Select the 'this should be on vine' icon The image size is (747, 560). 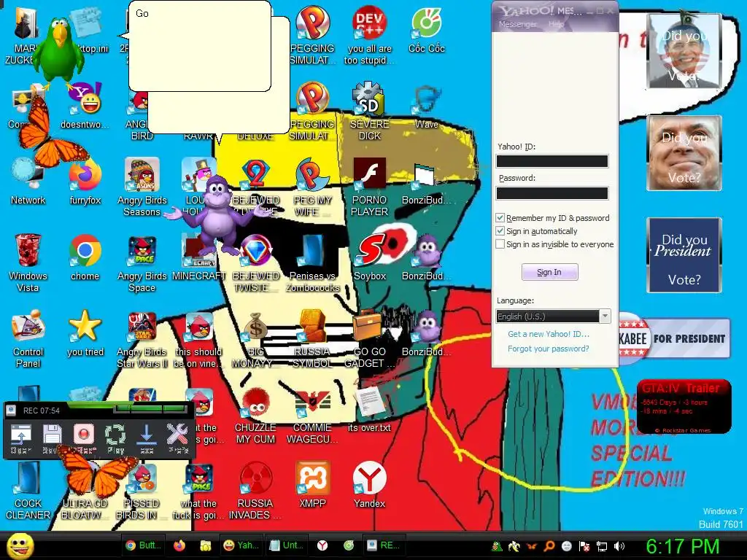coord(198,340)
